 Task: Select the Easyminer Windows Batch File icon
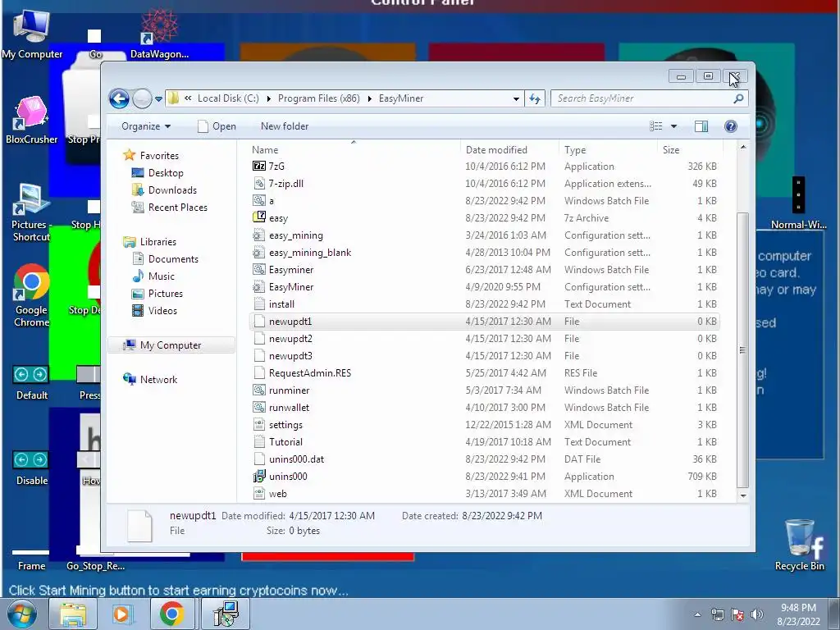[x=259, y=269]
